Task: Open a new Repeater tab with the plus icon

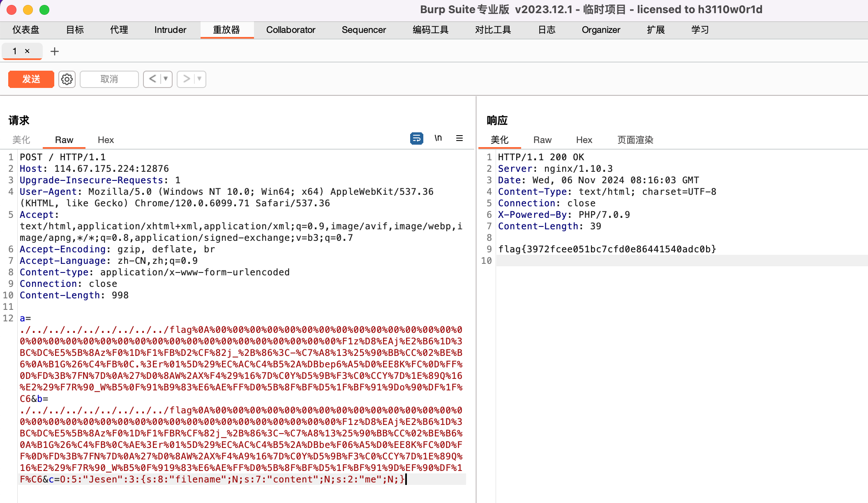Action: [x=55, y=51]
